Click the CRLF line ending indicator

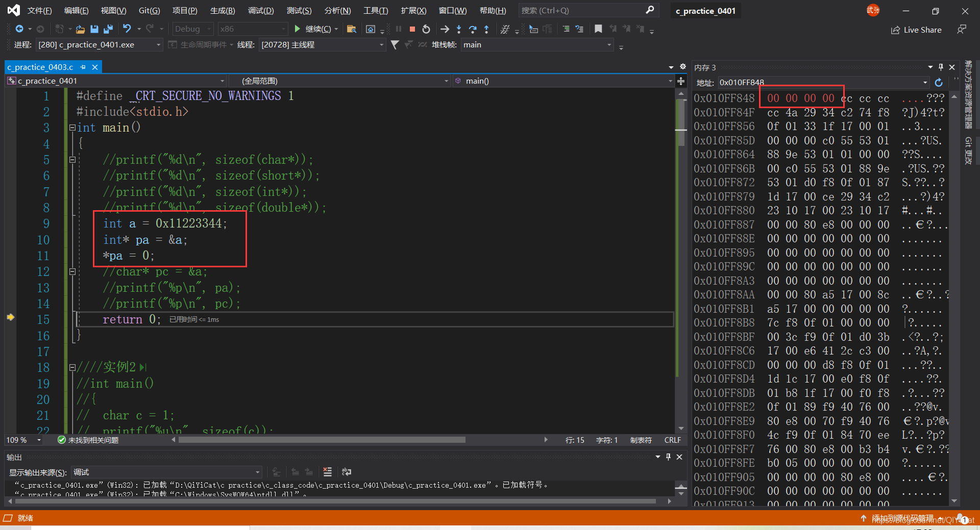(672, 440)
